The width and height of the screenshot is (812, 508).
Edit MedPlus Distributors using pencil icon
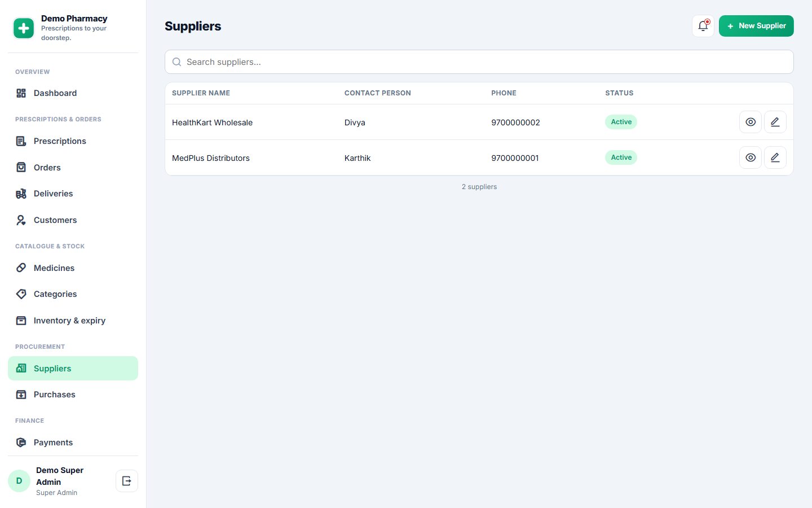pos(775,157)
